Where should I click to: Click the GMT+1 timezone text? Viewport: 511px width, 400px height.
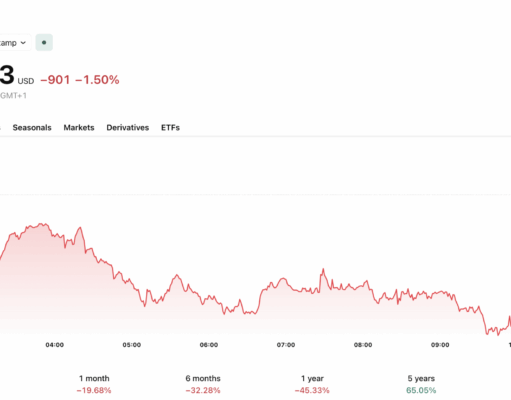13,96
